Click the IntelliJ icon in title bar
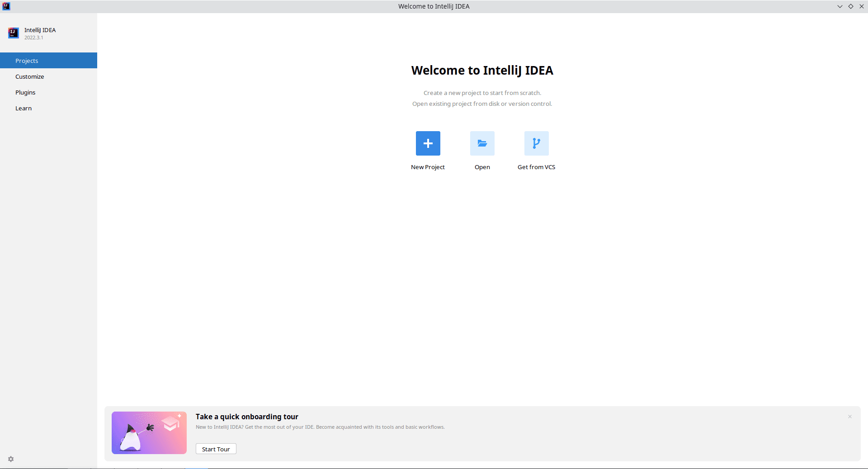 [6, 6]
